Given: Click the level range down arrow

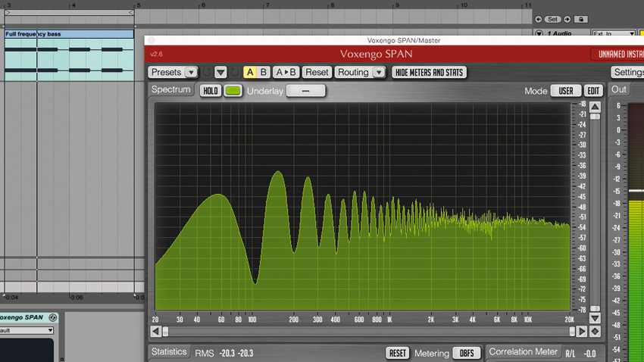Looking at the screenshot, I should (595, 318).
